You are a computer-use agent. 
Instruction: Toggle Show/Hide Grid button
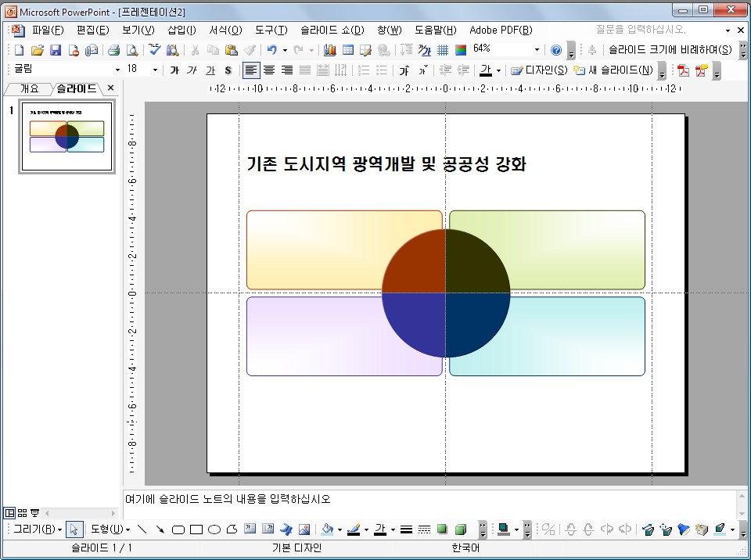[443, 50]
